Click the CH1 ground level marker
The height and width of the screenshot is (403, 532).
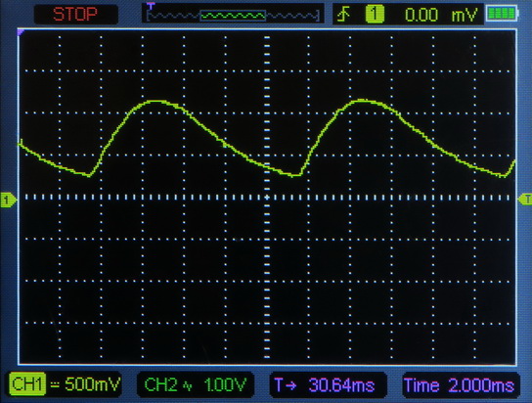[x=8, y=200]
